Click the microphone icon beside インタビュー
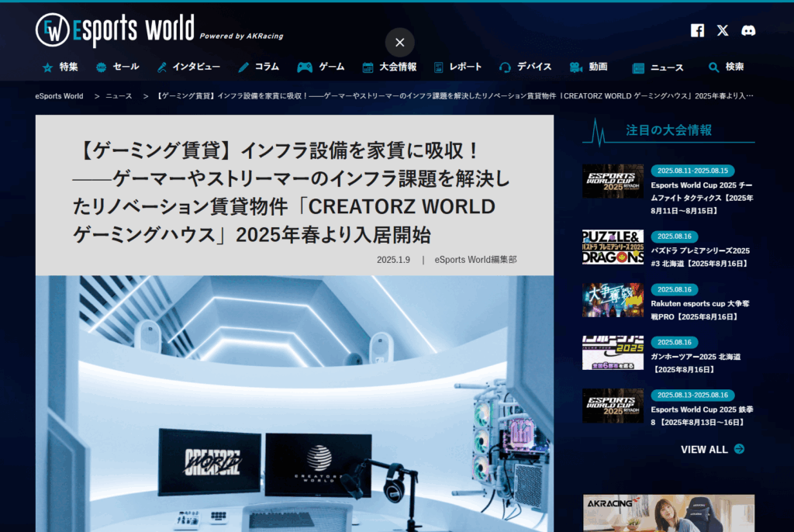 pos(161,67)
